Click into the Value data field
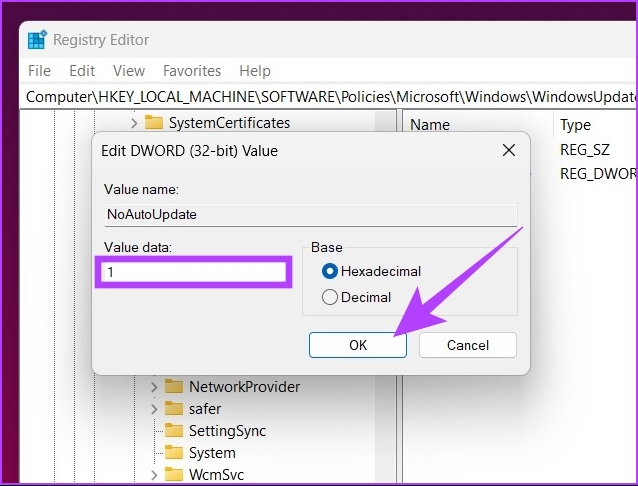This screenshot has width=638, height=486. [x=194, y=271]
